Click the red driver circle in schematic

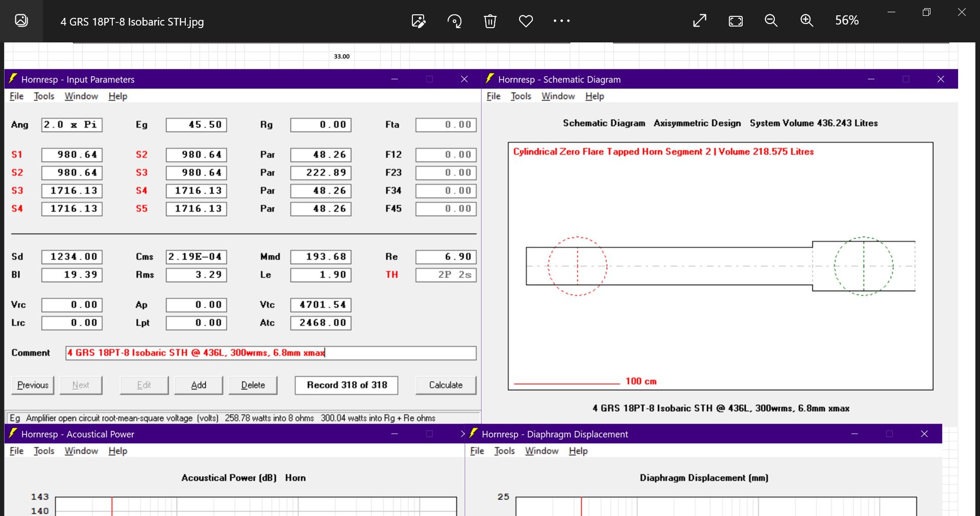(578, 266)
